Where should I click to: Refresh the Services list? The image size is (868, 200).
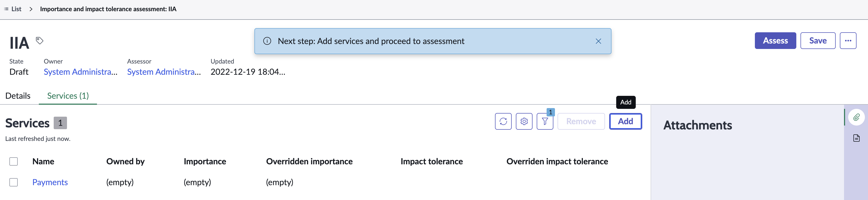503,121
